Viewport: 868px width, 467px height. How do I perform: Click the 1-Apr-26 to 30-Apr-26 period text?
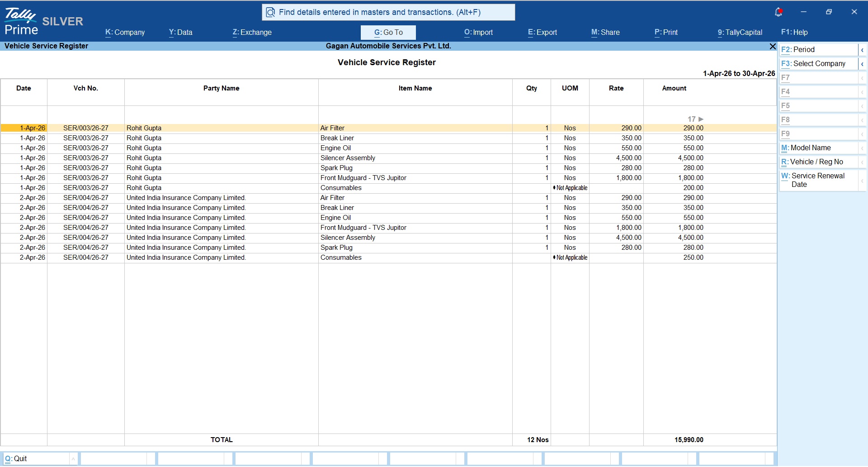click(x=739, y=74)
